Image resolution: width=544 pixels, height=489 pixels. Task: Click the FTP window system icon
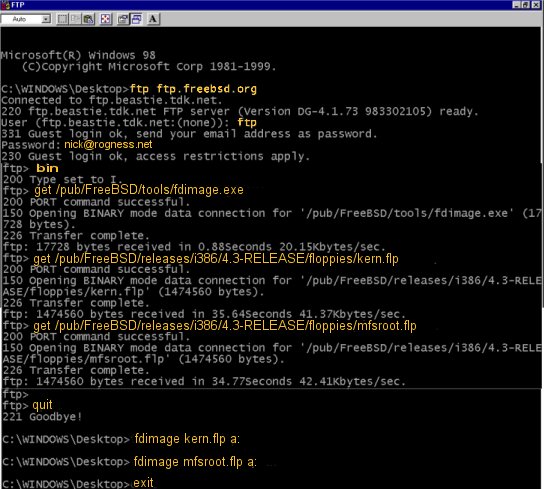(x=5, y=5)
